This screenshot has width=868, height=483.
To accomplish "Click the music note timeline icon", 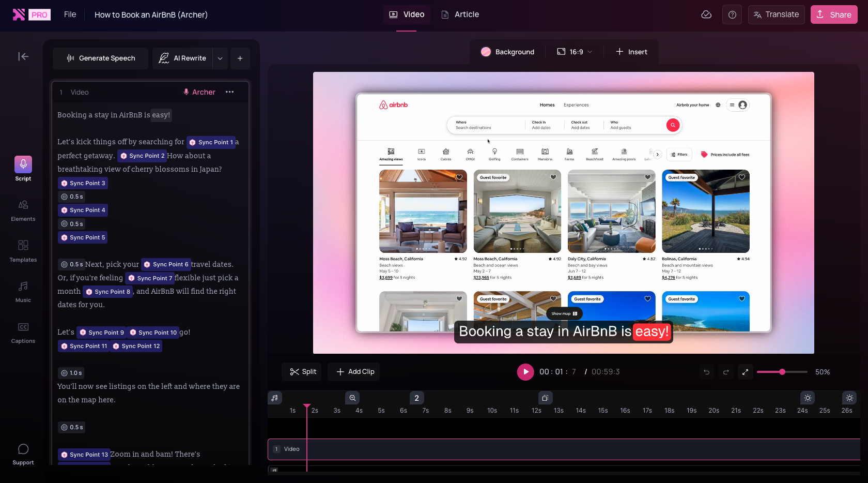I will (275, 398).
